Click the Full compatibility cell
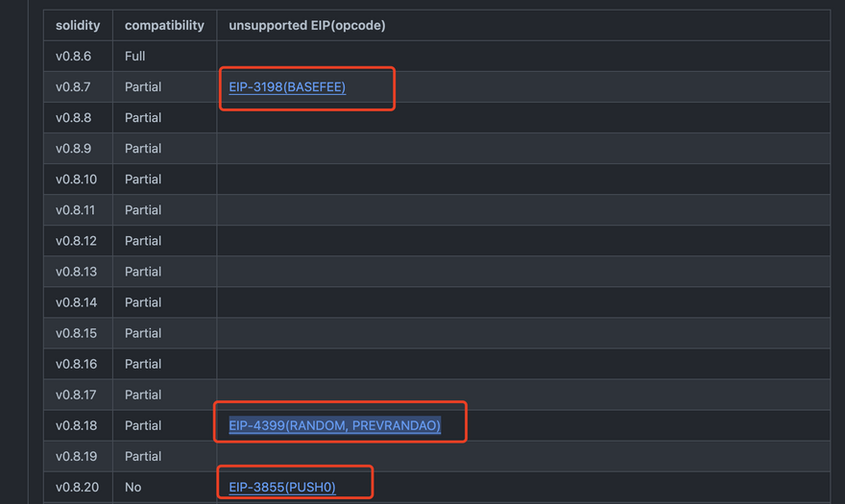This screenshot has height=504, width=845. pyautogui.click(x=135, y=57)
